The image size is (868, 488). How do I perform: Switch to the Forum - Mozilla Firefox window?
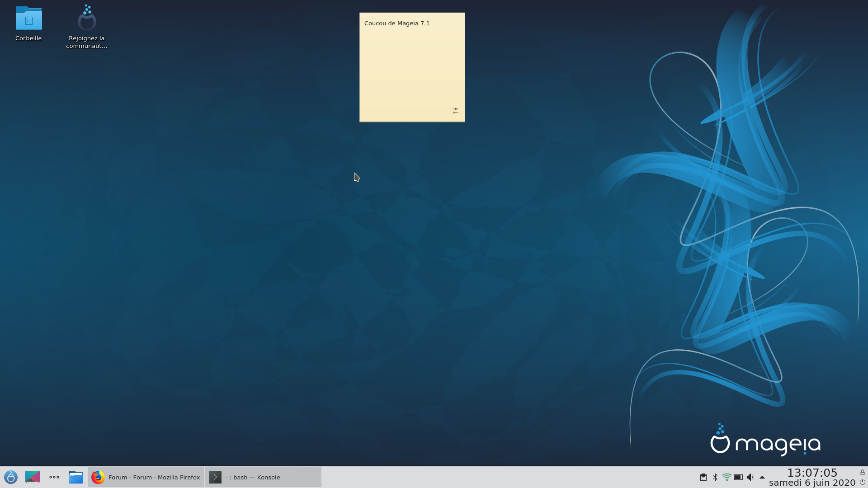(x=146, y=477)
